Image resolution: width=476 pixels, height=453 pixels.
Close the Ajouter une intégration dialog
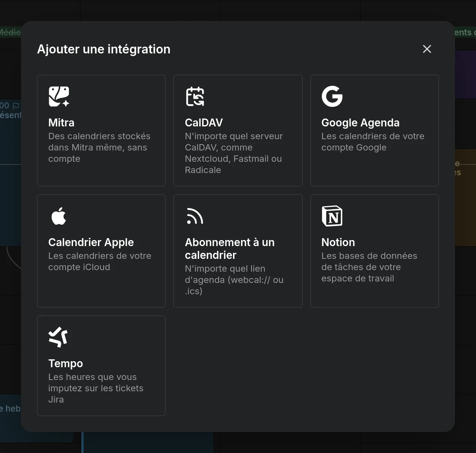(x=427, y=49)
